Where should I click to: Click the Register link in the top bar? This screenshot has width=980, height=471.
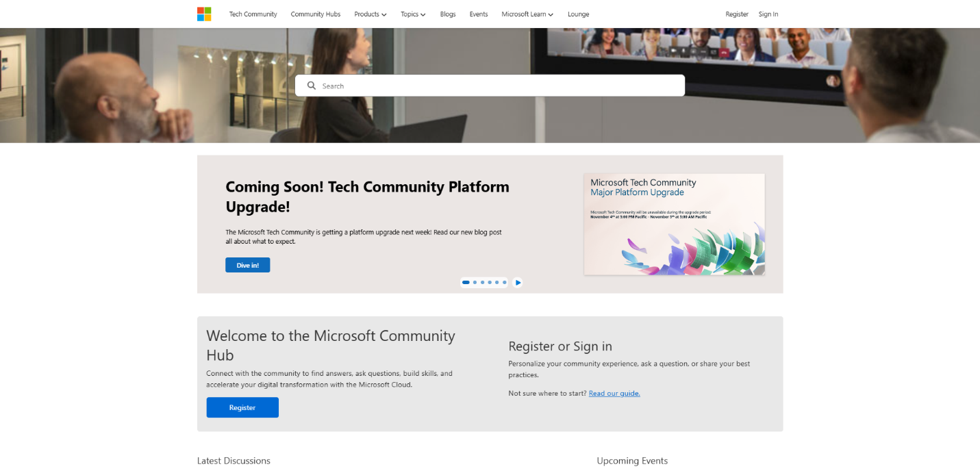(x=737, y=14)
